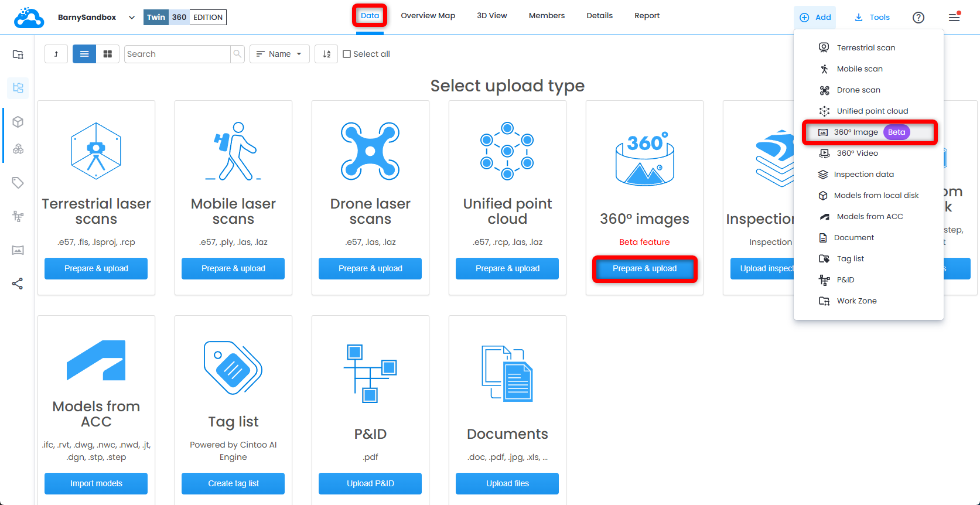Viewport: 980px width, 505px height.
Task: Open the Tools menu
Action: point(872,17)
